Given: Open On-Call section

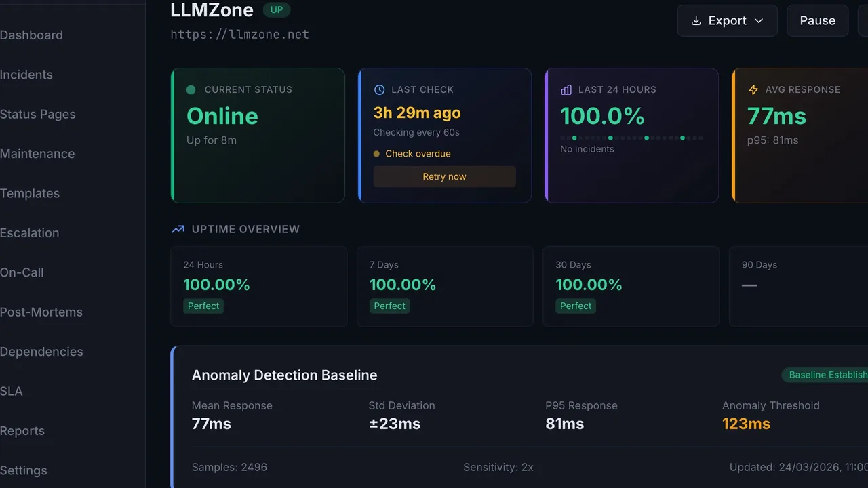Looking at the screenshot, I should (x=22, y=272).
